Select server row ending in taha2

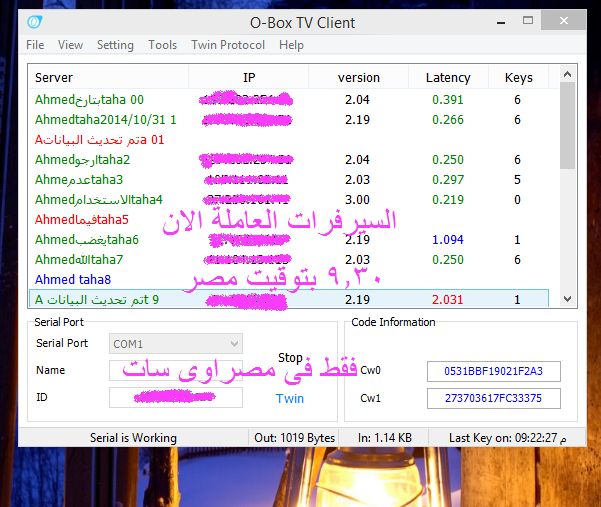[289, 159]
